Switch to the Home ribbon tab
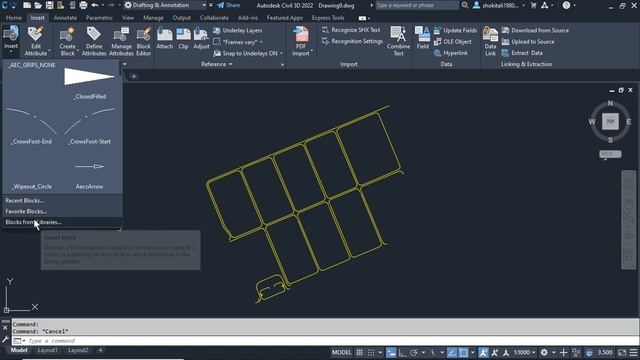This screenshot has height=360, width=640. tap(14, 18)
